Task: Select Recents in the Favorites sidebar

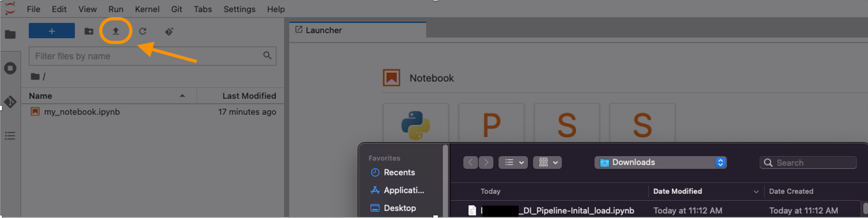Action: pos(399,173)
